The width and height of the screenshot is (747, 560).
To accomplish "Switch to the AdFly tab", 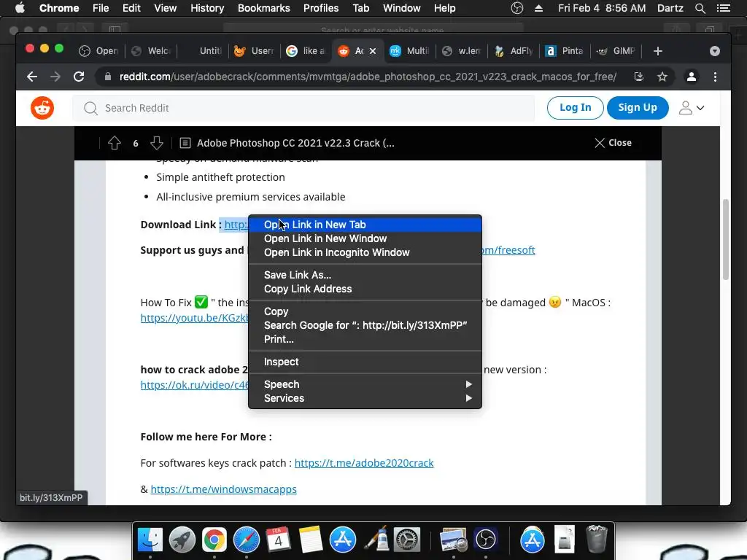I will (x=514, y=51).
